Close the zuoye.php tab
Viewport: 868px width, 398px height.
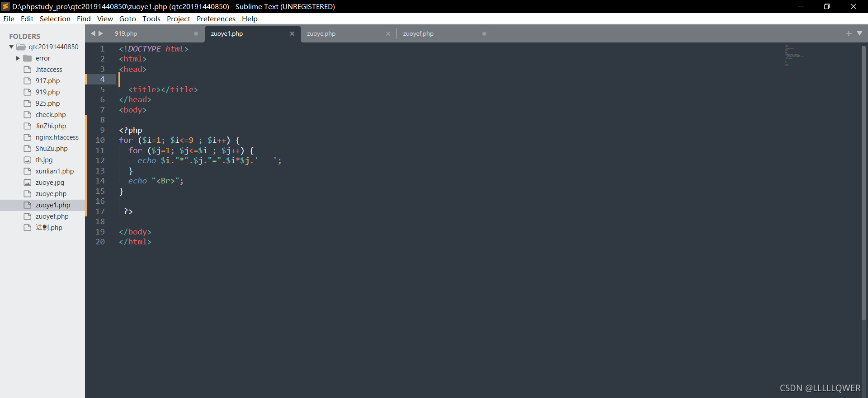(388, 33)
